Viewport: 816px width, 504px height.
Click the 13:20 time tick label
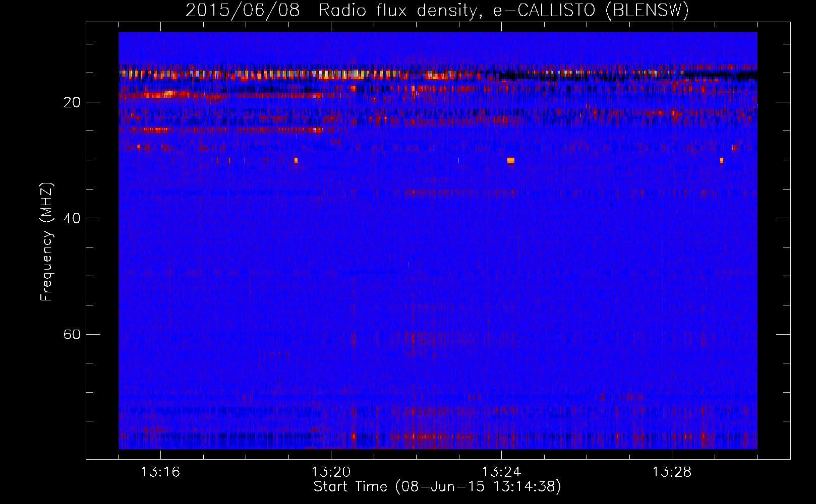pyautogui.click(x=331, y=472)
